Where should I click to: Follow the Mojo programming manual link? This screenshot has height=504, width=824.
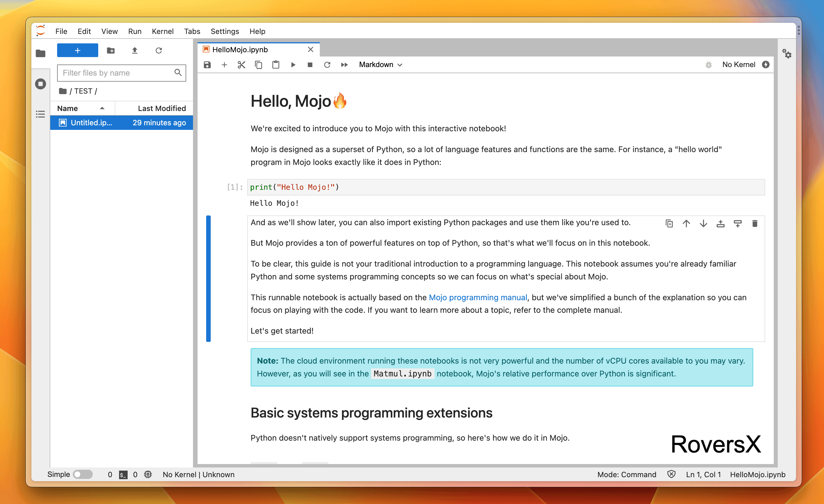pos(478,297)
